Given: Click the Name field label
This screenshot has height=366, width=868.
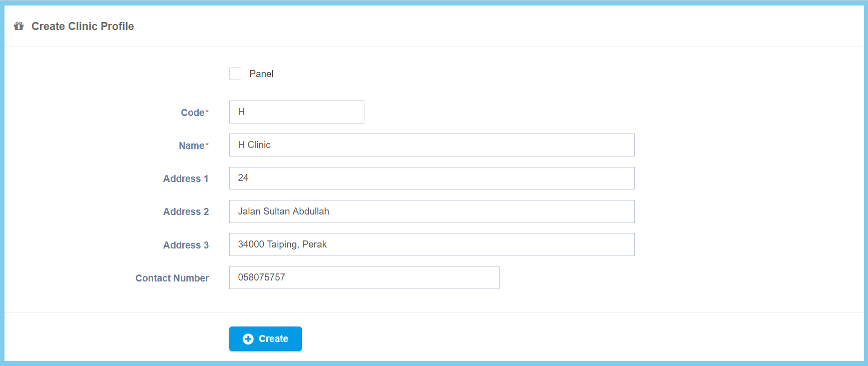Looking at the screenshot, I should click(x=191, y=146).
